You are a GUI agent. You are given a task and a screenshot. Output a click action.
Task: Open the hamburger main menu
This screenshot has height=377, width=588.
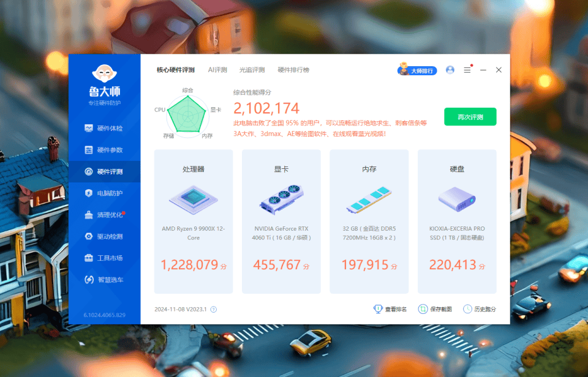(x=467, y=70)
